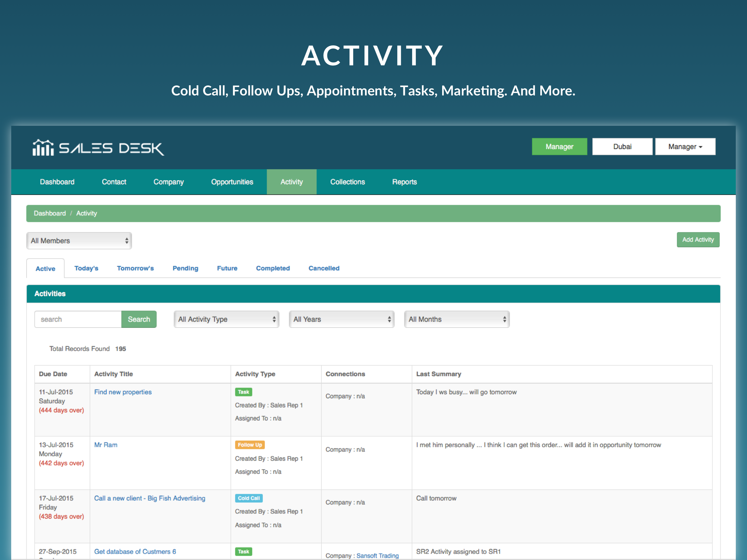The width and height of the screenshot is (747, 560).
Task: Expand the All Years dropdown
Action: tap(342, 319)
